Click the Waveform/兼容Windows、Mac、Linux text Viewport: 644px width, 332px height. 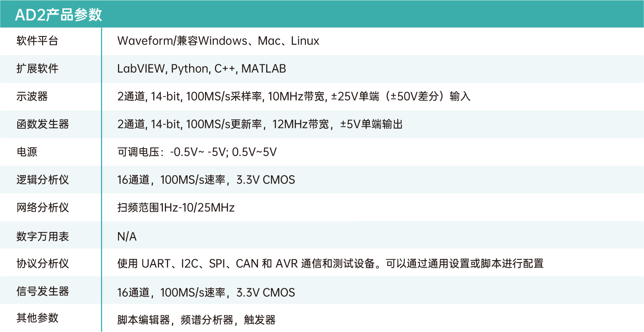(x=218, y=41)
